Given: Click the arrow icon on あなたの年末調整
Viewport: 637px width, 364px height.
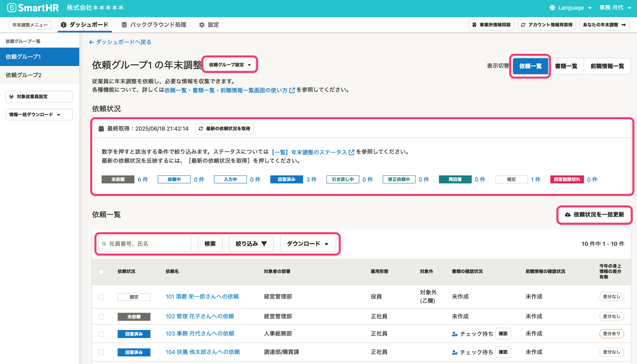Looking at the screenshot, I should (624, 25).
